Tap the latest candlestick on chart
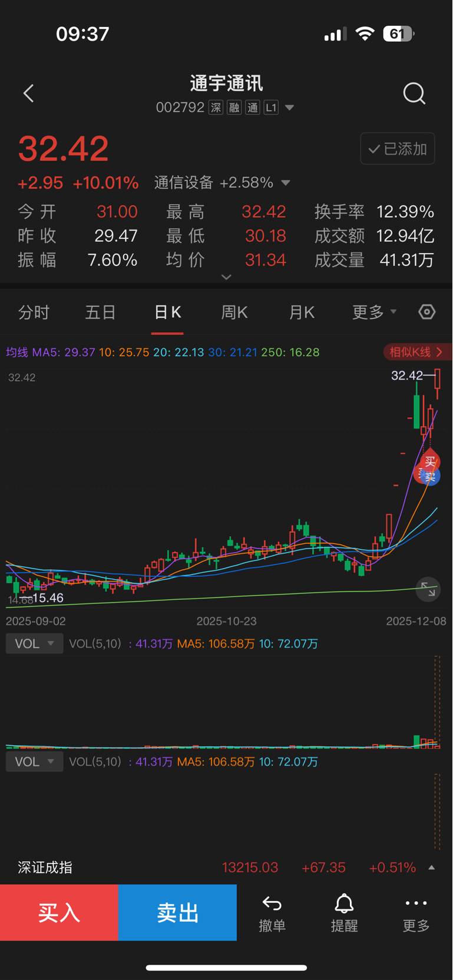Image resolution: width=453 pixels, height=980 pixels. 438,384
